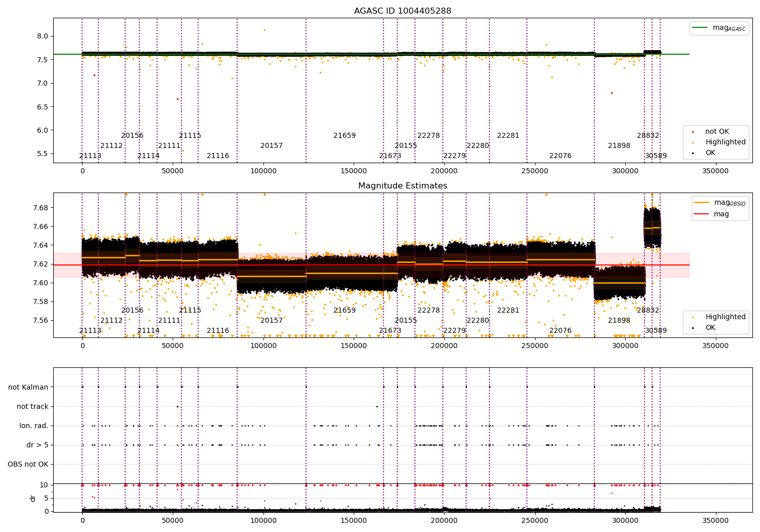
Task: Click the 8.0 y-axis tick in top panel
Action: pos(43,36)
